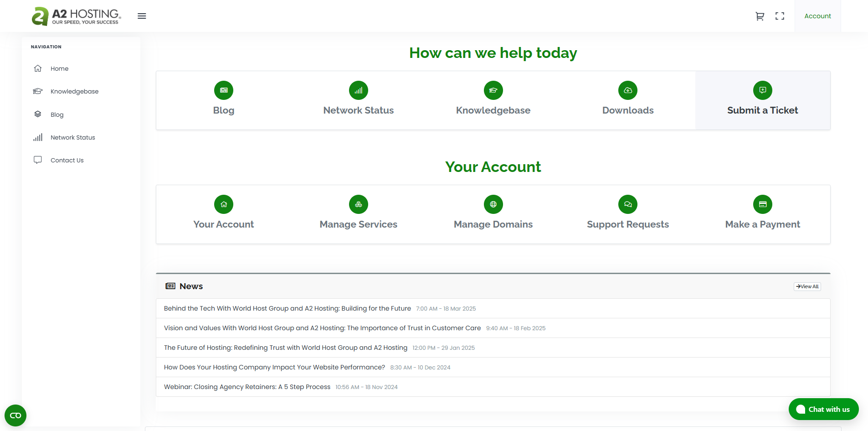The image size is (868, 431).
Task: Select Blog in the sidebar navigation
Action: (x=57, y=114)
